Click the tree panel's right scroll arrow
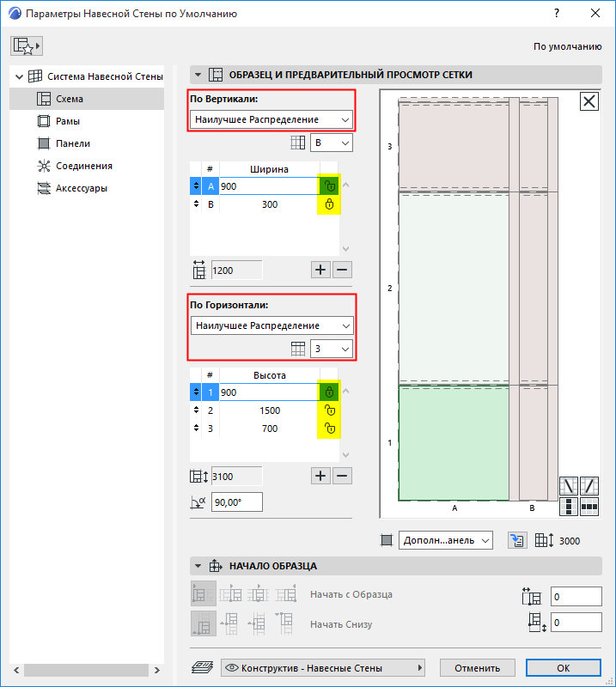The height and width of the screenshot is (687, 616). 157,670
